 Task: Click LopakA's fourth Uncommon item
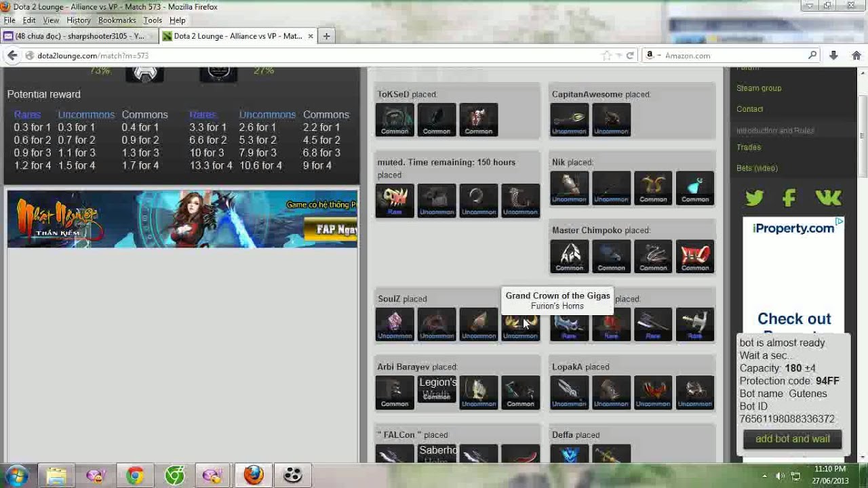(x=695, y=393)
